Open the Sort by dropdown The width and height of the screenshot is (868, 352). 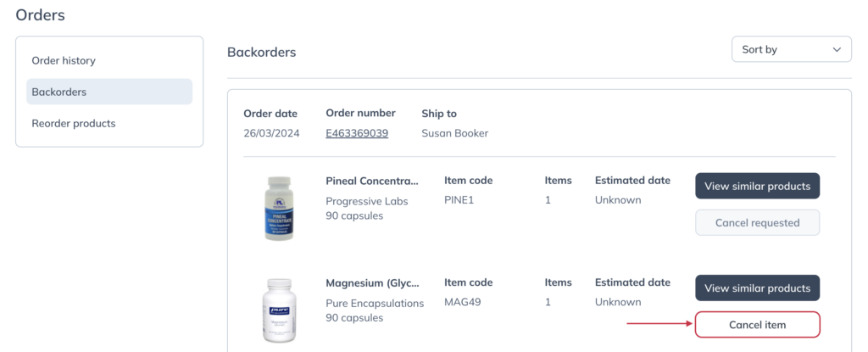click(792, 49)
